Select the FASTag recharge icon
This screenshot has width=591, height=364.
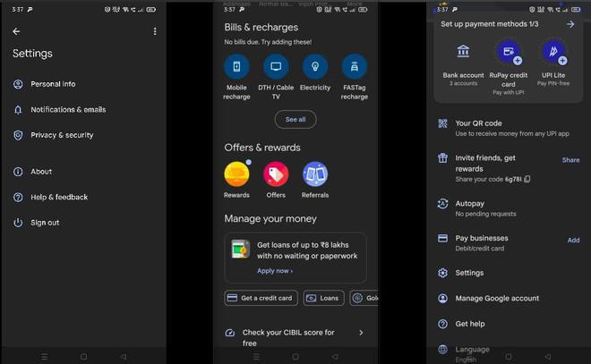(355, 66)
